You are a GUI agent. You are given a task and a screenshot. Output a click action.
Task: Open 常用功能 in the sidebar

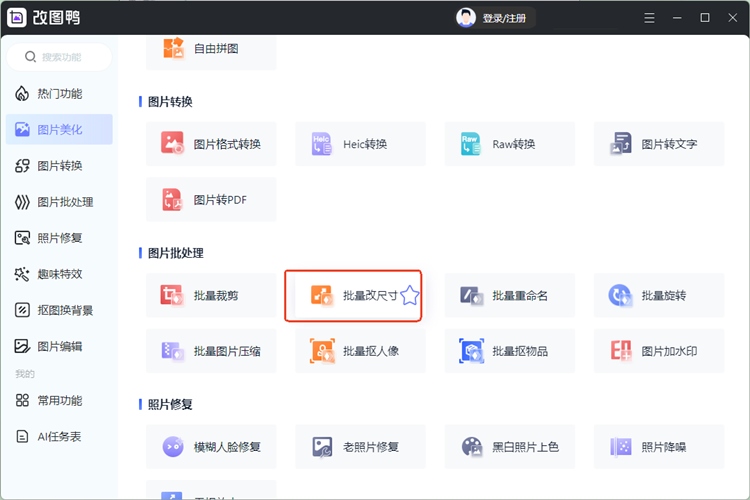[59, 400]
